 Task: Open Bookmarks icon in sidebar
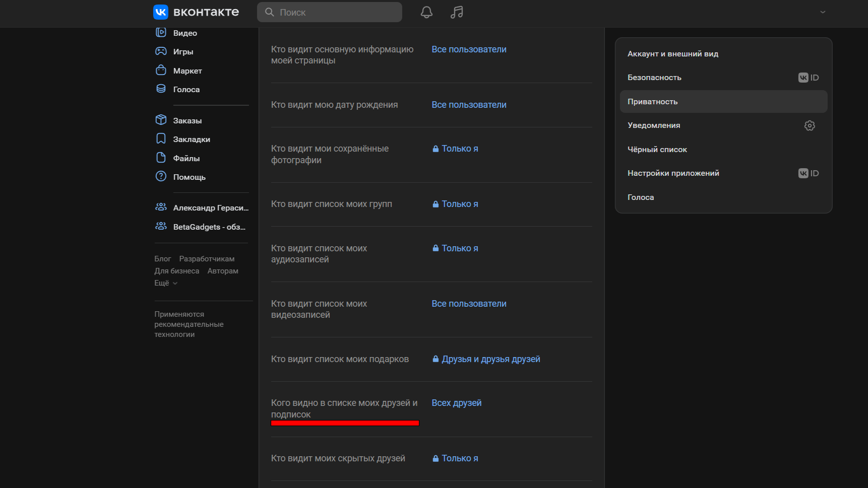pyautogui.click(x=161, y=139)
